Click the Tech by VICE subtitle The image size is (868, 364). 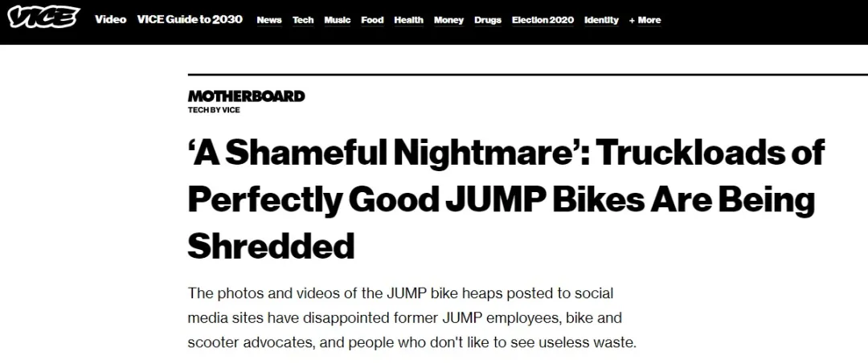[x=214, y=109]
